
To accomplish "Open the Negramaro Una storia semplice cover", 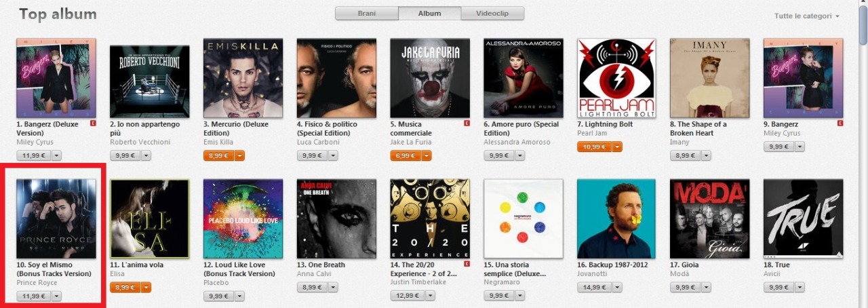I will (524, 218).
